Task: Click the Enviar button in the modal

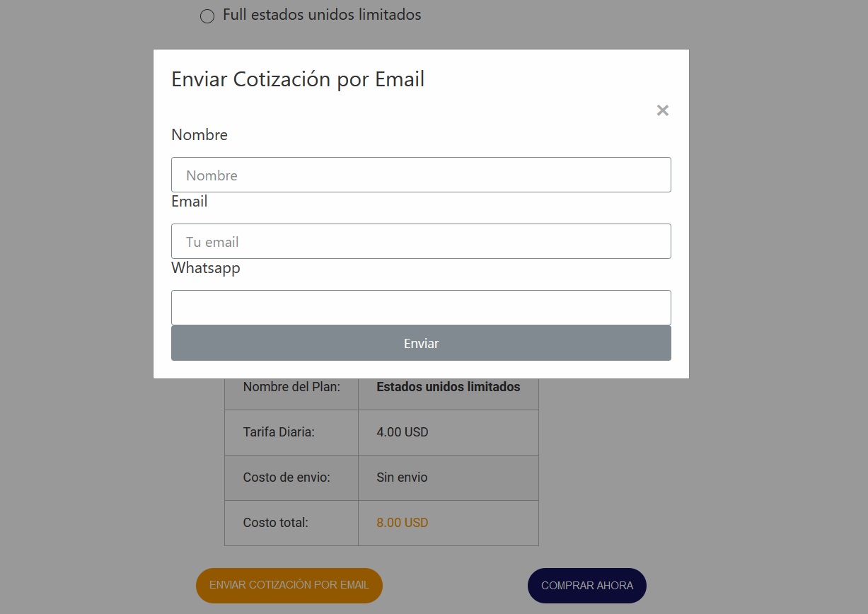Action: (x=421, y=343)
